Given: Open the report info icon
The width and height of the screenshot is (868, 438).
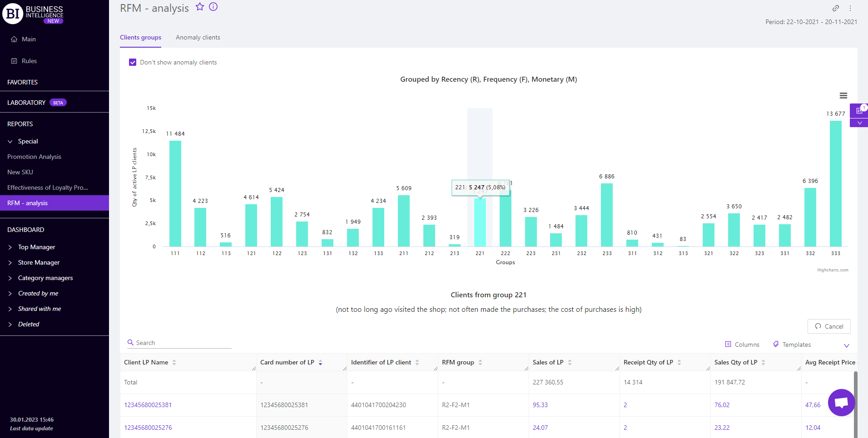Looking at the screenshot, I should (x=213, y=7).
